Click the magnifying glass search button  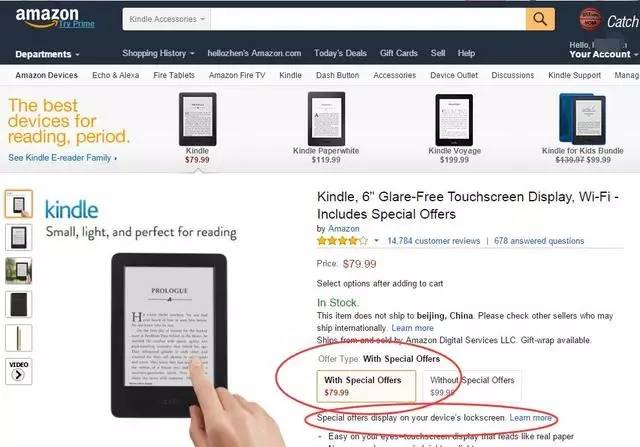coord(540,19)
